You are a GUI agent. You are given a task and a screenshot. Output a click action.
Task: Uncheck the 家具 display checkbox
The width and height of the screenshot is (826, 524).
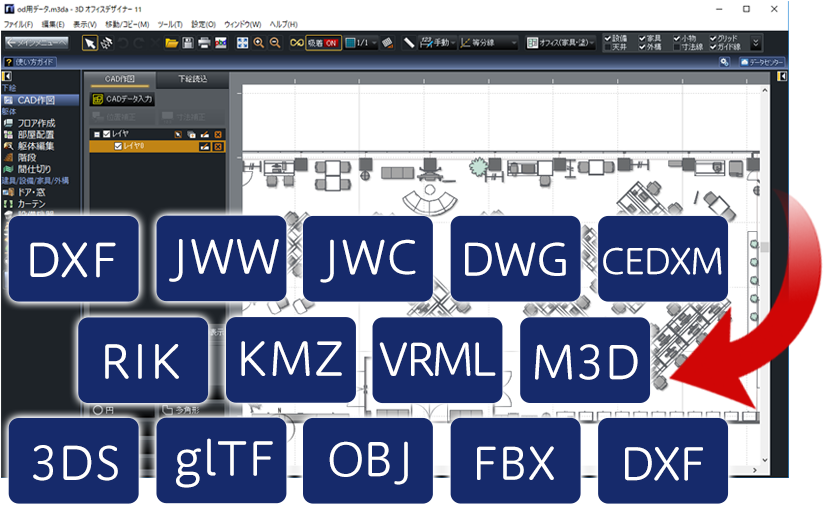pyautogui.click(x=641, y=38)
